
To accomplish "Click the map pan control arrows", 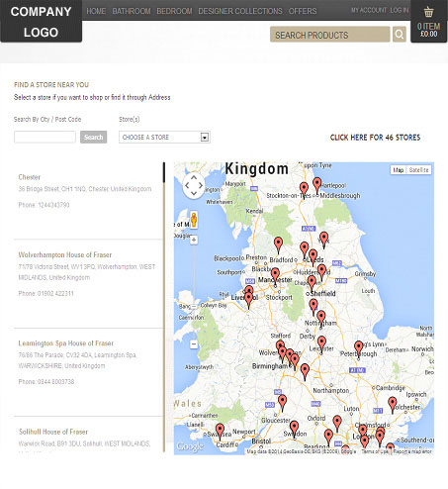I will point(194,185).
